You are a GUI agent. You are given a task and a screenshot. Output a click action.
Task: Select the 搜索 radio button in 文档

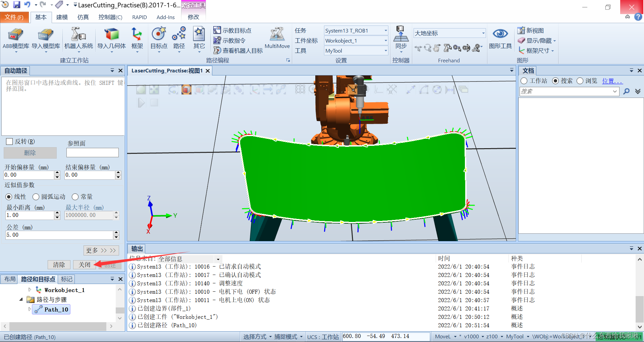(x=555, y=81)
